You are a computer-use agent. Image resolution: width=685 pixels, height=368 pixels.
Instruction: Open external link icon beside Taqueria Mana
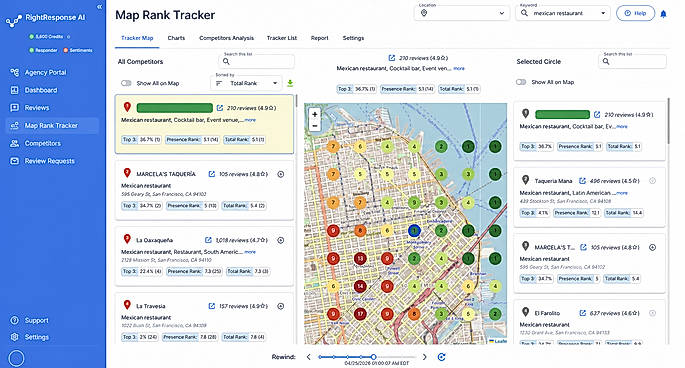pyautogui.click(x=582, y=181)
